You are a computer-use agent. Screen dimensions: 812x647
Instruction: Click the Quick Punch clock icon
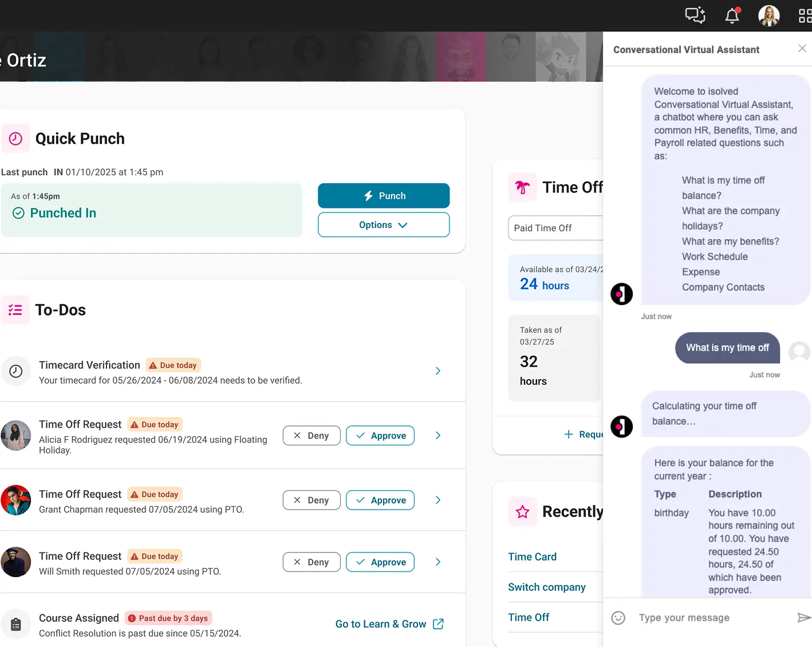16,138
